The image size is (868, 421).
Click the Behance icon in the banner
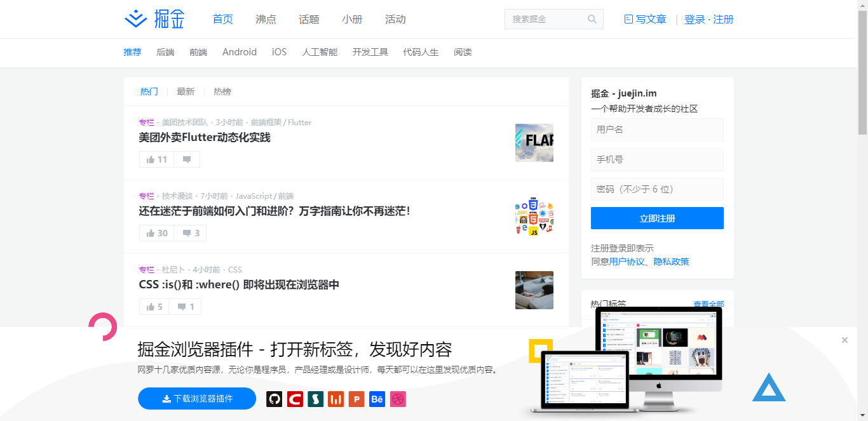(x=377, y=399)
